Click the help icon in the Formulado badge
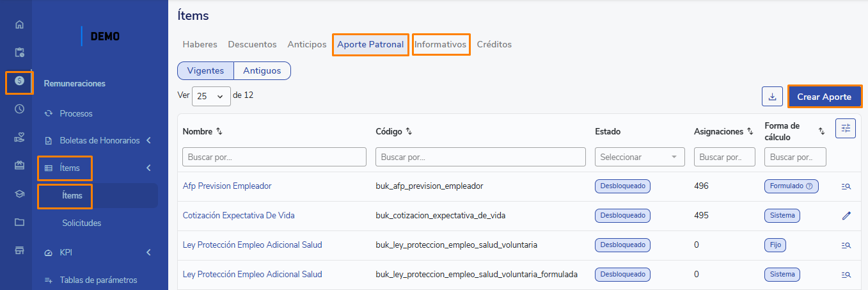Screen dimensions: 868x290 point(809,186)
